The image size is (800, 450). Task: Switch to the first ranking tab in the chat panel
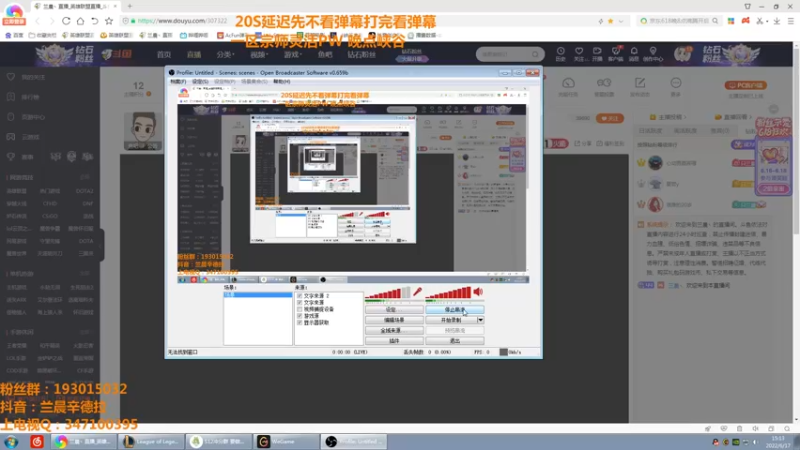[650, 131]
